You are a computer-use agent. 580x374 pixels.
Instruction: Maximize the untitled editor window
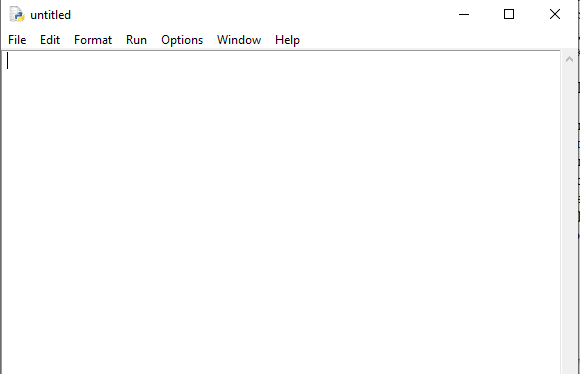pyautogui.click(x=509, y=14)
